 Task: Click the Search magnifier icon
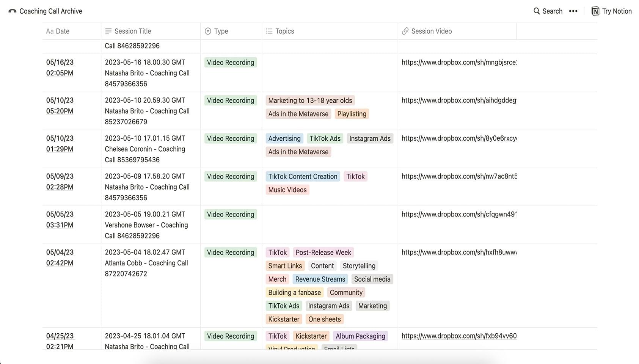coord(537,11)
